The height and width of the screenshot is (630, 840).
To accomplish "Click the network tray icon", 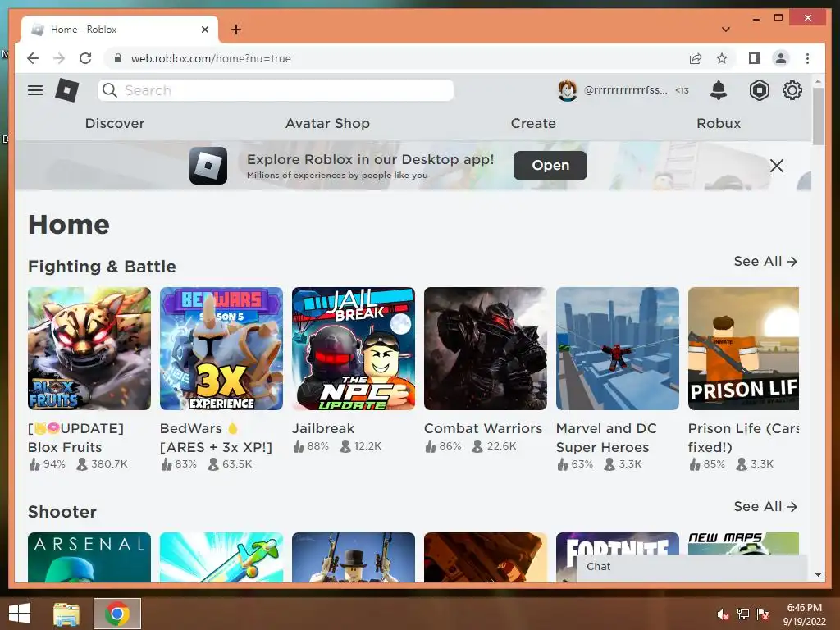I will click(x=742, y=614).
